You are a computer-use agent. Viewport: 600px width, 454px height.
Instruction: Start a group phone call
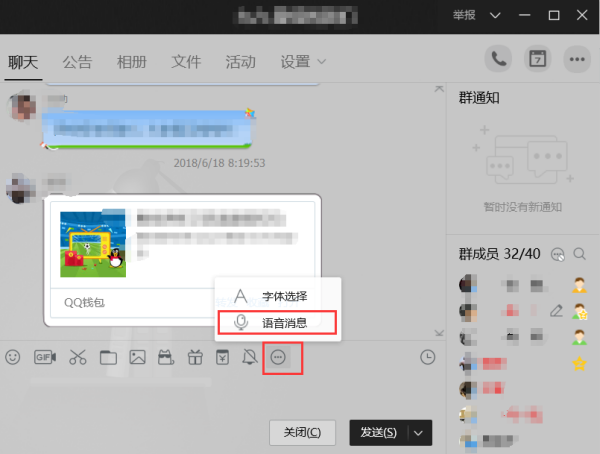click(498, 59)
